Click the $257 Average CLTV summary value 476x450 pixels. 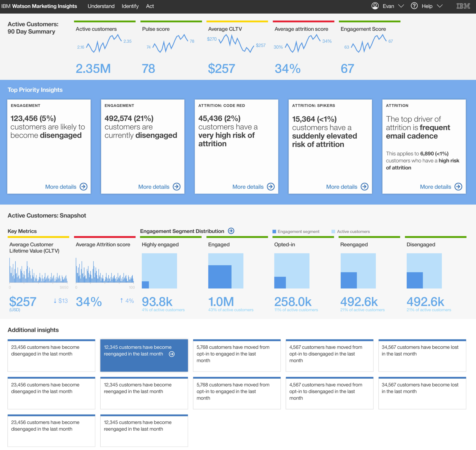[x=222, y=69]
